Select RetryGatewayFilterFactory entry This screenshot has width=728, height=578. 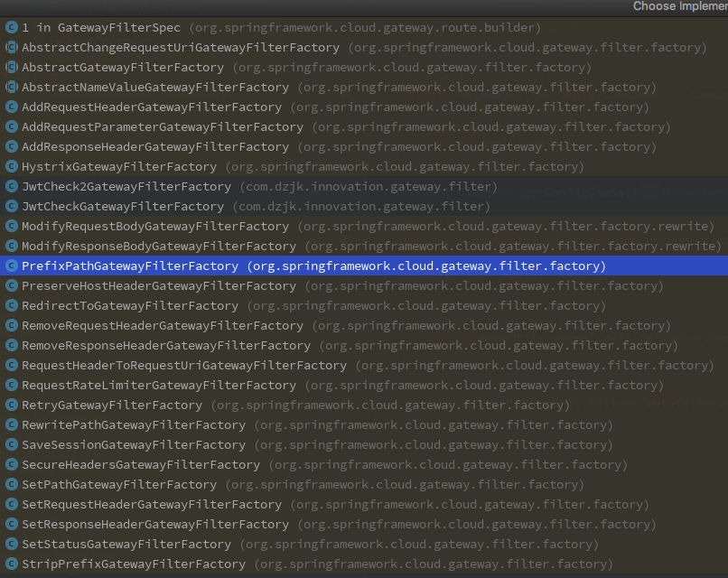coord(364,405)
